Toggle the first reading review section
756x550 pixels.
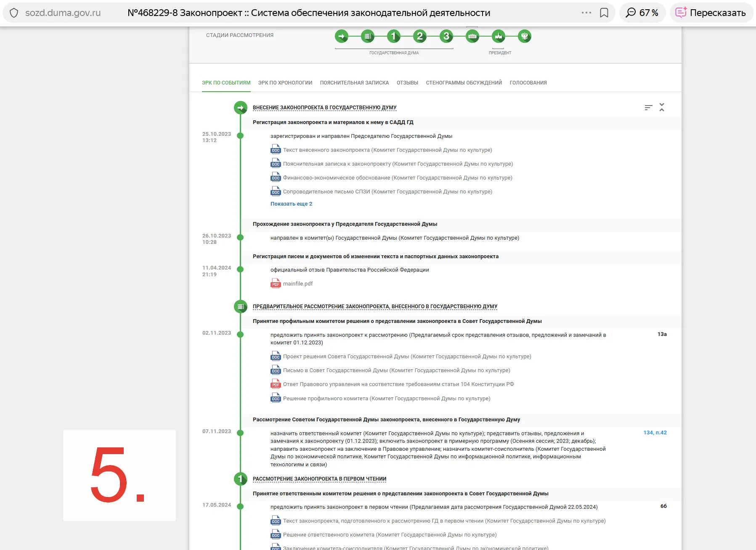click(x=319, y=479)
